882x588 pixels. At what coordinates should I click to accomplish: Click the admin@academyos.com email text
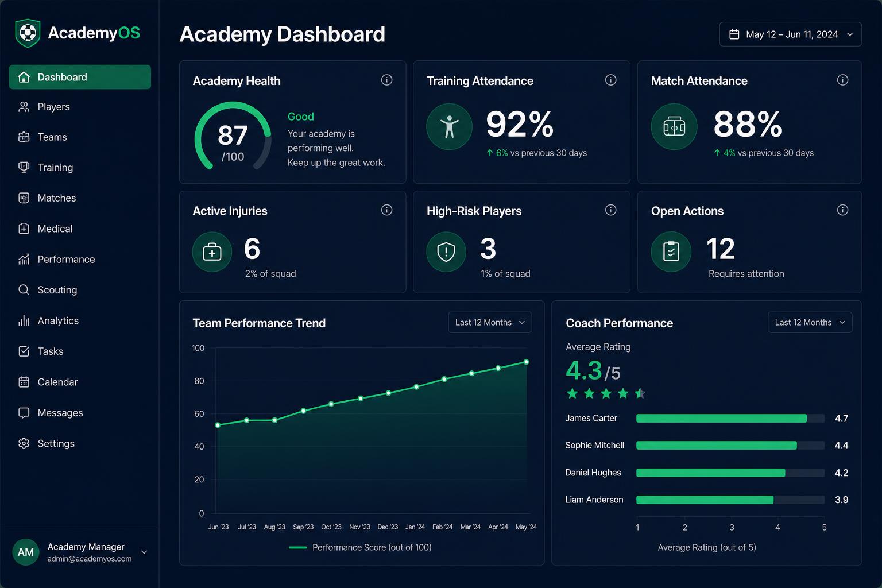pyautogui.click(x=90, y=559)
